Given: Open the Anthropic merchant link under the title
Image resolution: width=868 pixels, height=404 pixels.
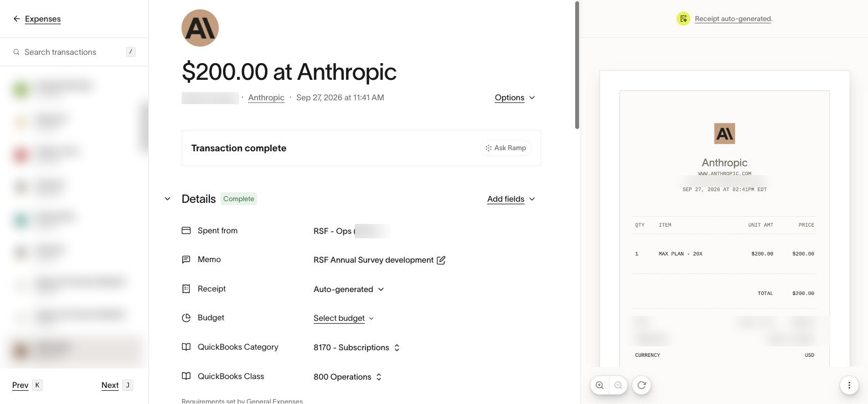Looking at the screenshot, I should [266, 98].
